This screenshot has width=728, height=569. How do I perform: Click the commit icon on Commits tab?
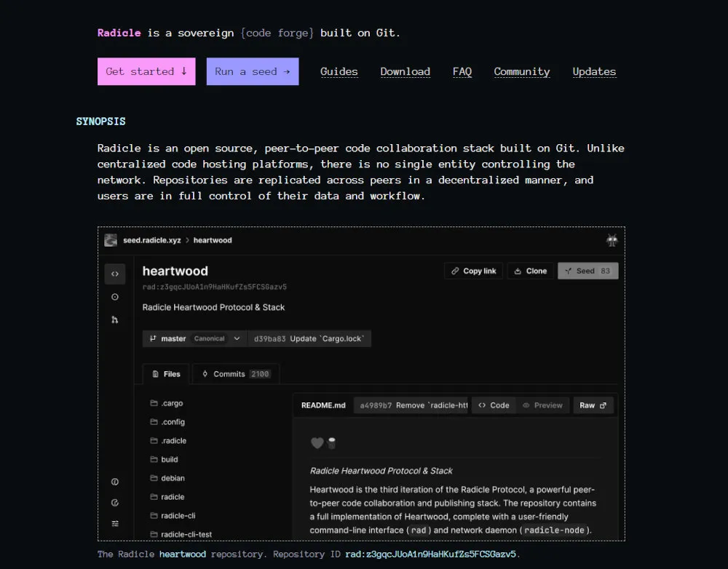(205, 373)
